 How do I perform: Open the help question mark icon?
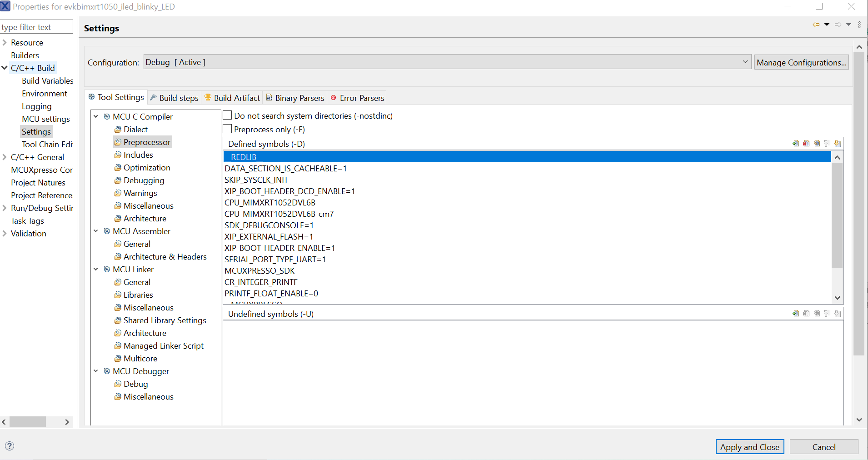click(x=10, y=446)
